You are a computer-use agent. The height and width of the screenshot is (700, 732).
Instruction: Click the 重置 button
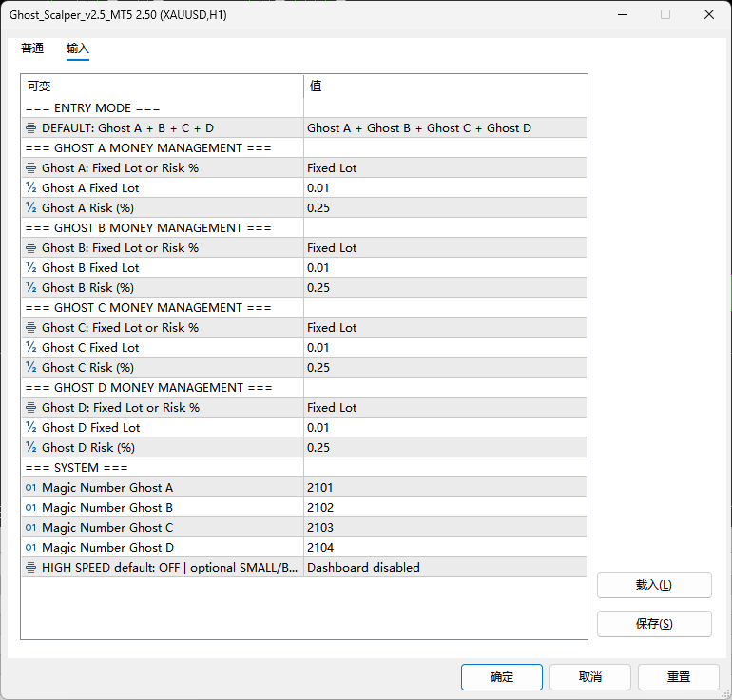[679, 677]
